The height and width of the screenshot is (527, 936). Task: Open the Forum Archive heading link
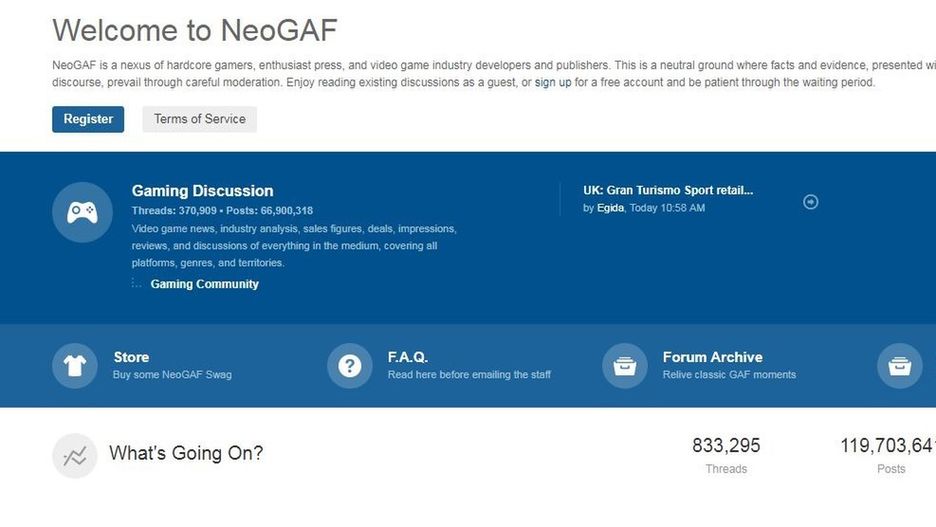712,357
